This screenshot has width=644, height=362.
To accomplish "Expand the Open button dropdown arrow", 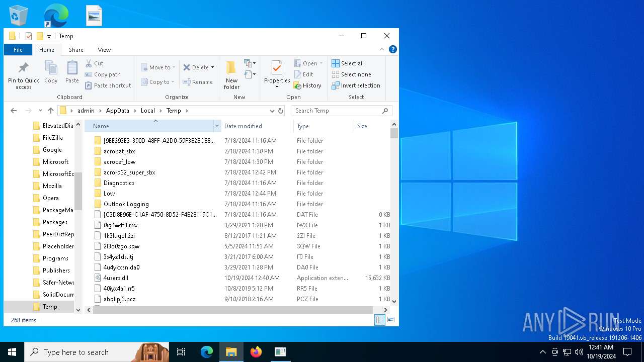I will tap(321, 63).
